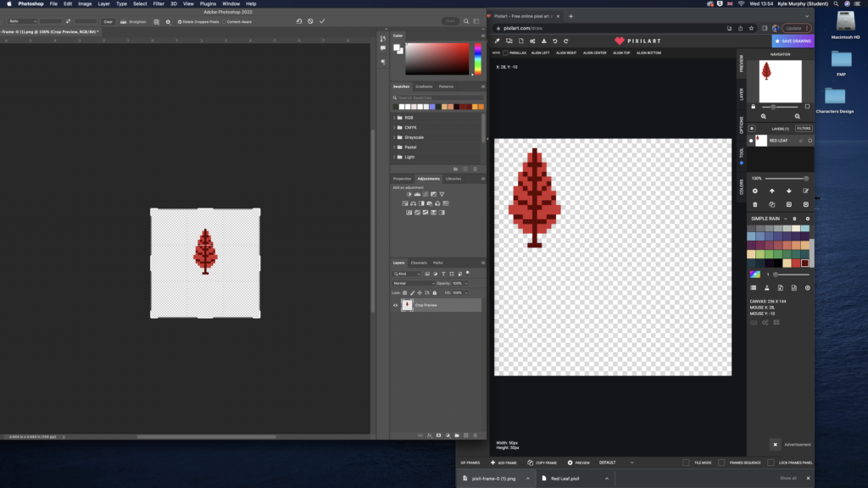Open the crop settings gear in options bar
Image resolution: width=868 pixels, height=488 pixels.
(x=169, y=21)
